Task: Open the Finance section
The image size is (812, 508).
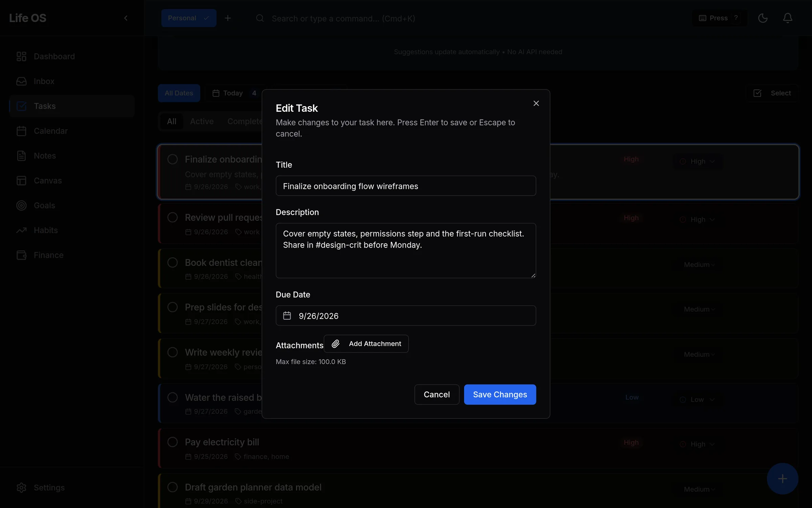Action: [x=72, y=255]
